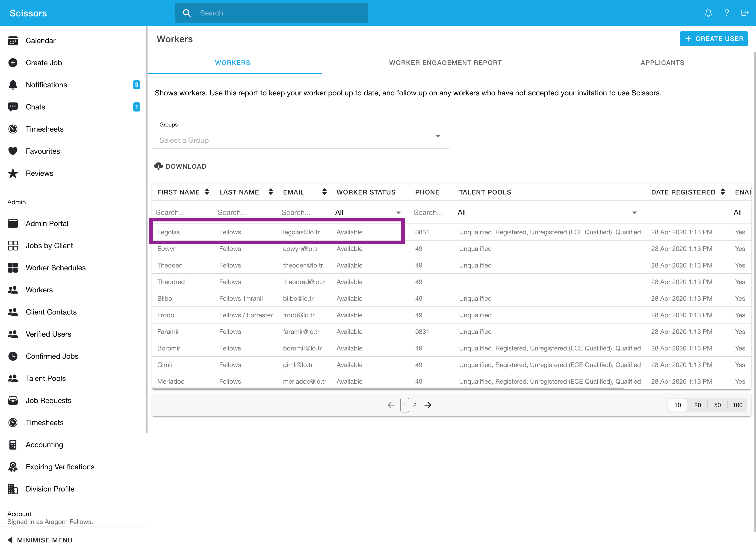Click the Create User button

coord(714,39)
